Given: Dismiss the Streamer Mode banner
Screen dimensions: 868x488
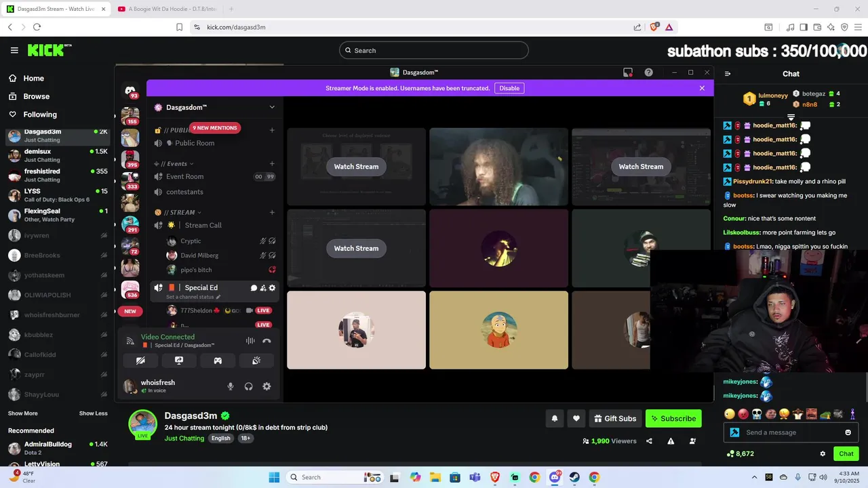Looking at the screenshot, I should point(702,88).
